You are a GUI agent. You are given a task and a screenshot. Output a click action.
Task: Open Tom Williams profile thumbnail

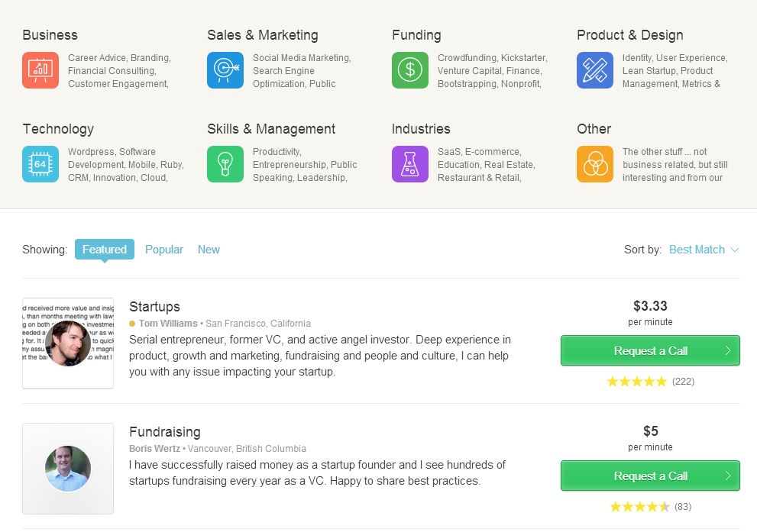[68, 343]
